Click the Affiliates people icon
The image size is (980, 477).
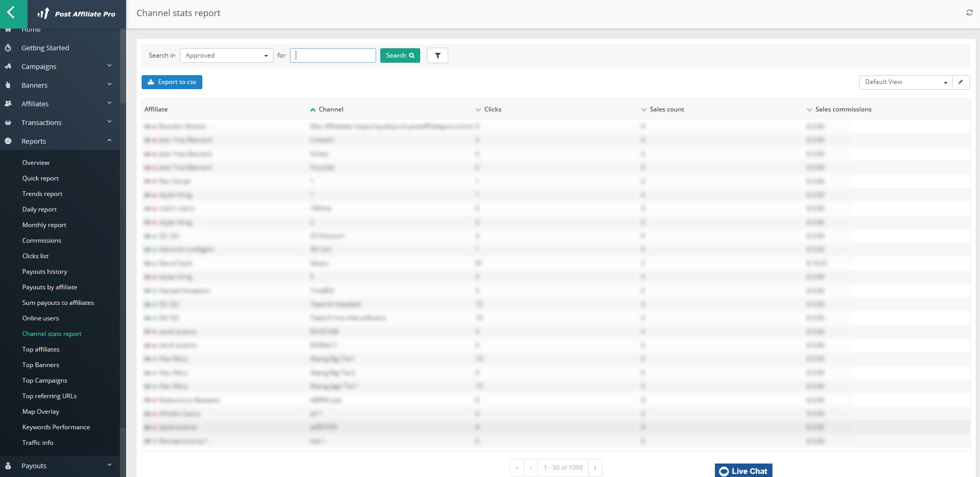(8, 104)
